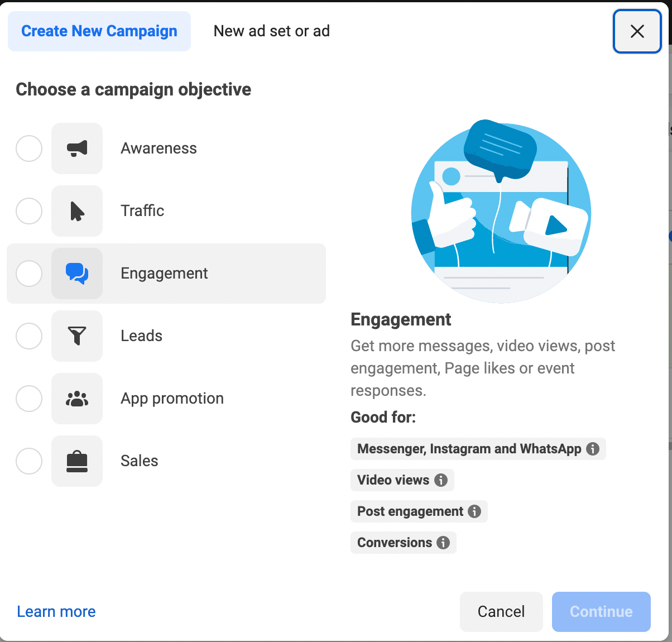Click the App promotion people icon
This screenshot has height=642, width=672.
[77, 399]
